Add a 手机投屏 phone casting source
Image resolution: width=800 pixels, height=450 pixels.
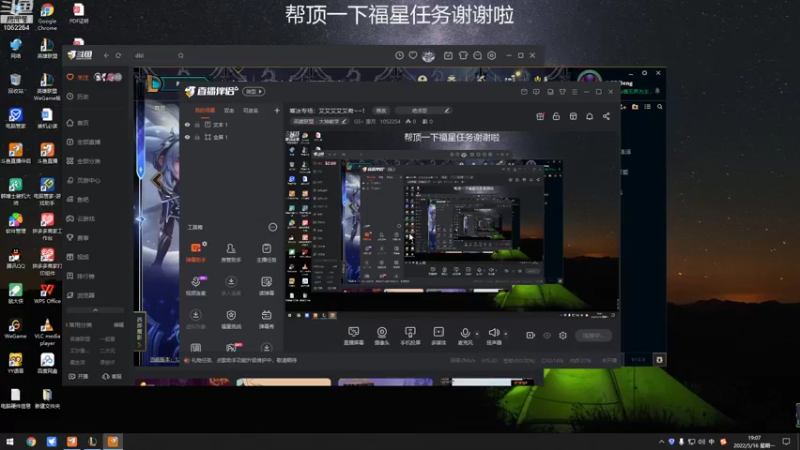(410, 336)
